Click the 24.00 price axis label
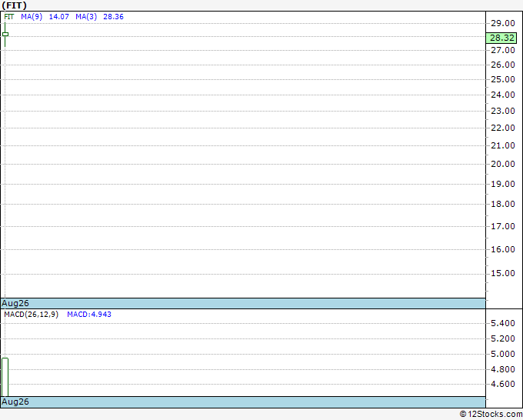This screenshot has width=523, height=420. [503, 95]
